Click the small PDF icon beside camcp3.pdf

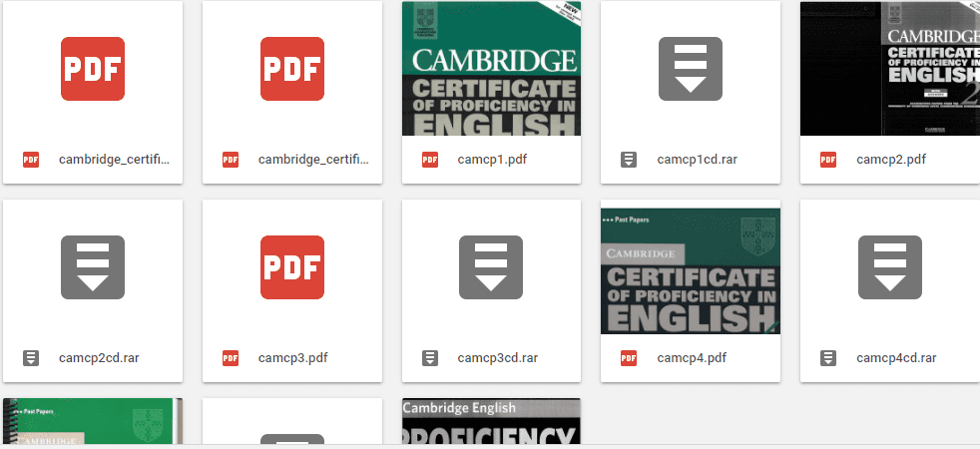pos(230,358)
